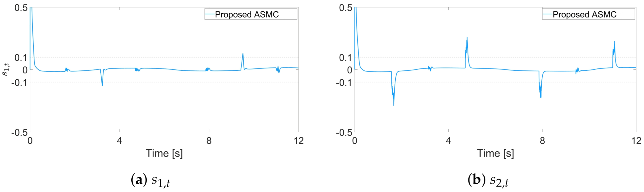The height and width of the screenshot is (192, 644).
Task: Click the blue legend line sample in right plot
Action: coord(548,14)
